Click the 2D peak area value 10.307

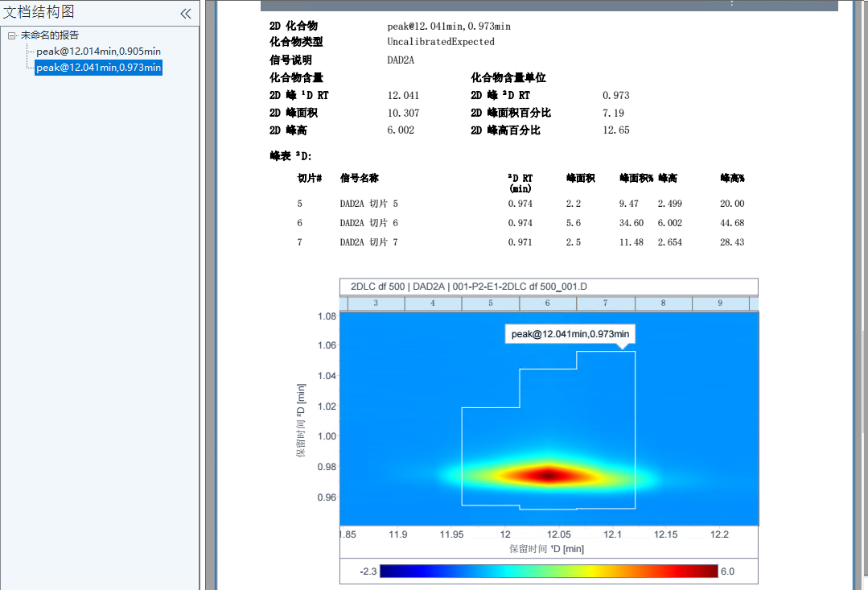coord(403,113)
